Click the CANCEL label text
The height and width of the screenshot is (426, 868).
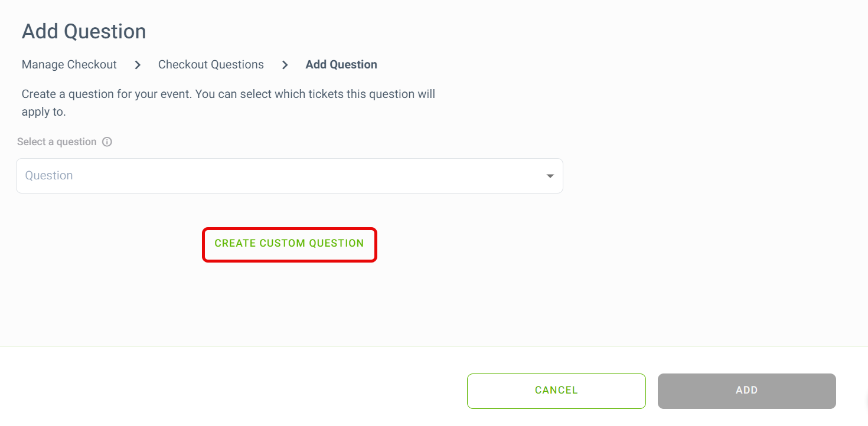coord(556,391)
